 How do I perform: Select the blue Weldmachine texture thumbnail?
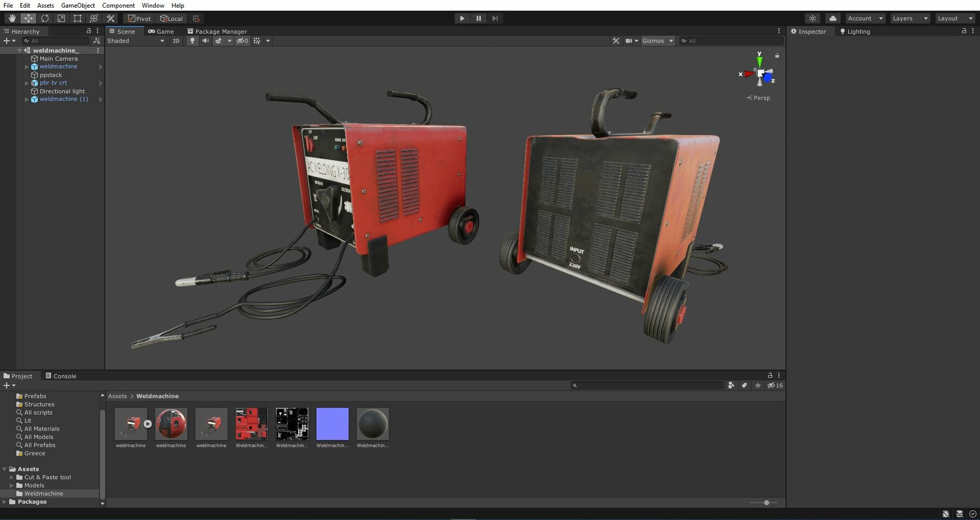pyautogui.click(x=332, y=423)
